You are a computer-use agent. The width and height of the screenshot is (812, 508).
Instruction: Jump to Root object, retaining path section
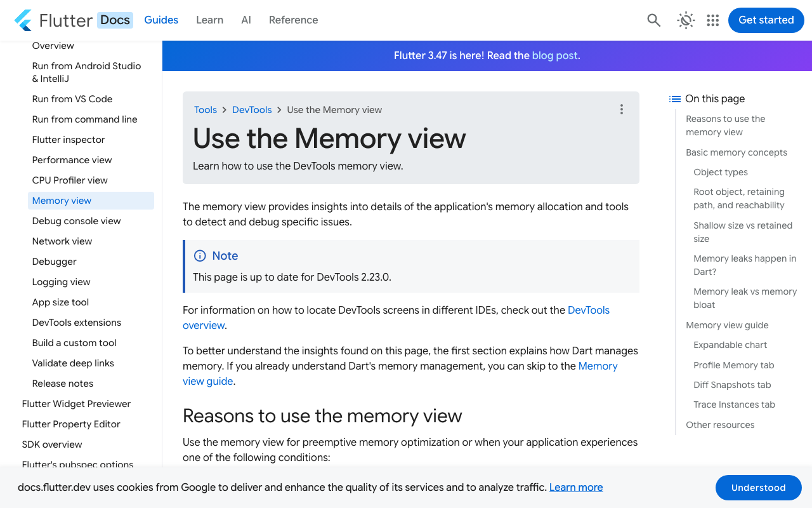[739, 199]
